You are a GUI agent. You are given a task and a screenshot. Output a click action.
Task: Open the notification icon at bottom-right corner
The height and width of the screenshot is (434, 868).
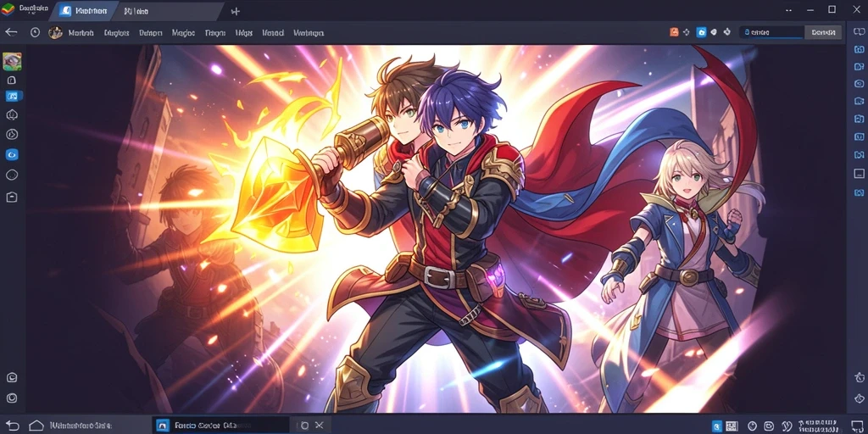click(856, 426)
